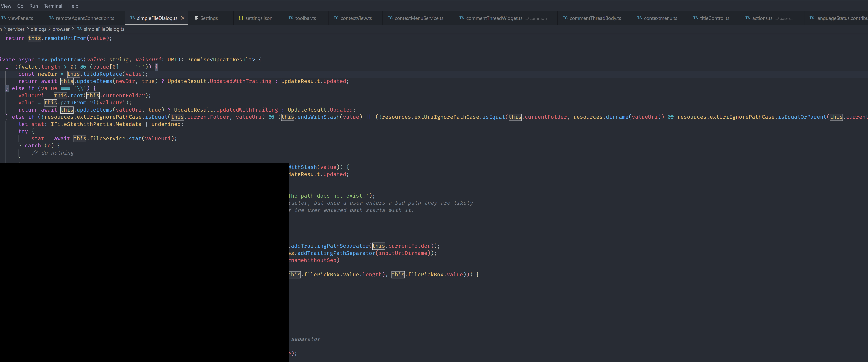868x362 pixels.
Task: Open the titleControl.ts tab
Action: [x=714, y=18]
